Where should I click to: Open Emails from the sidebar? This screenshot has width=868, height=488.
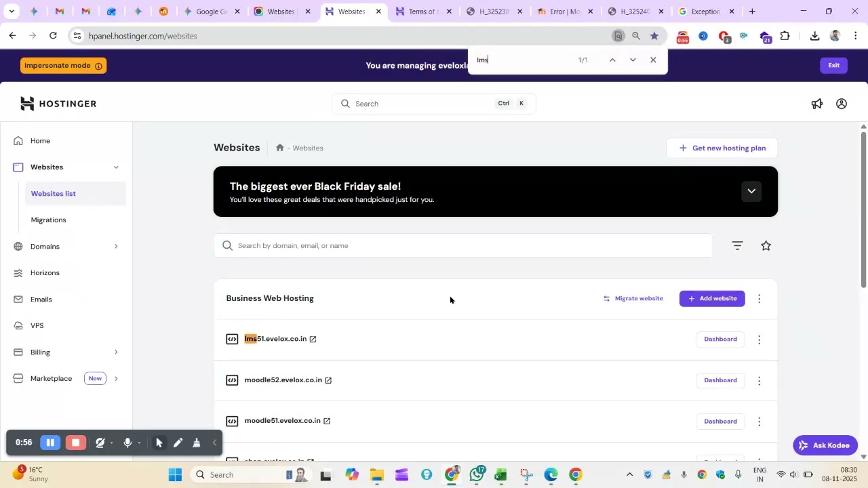tap(41, 300)
